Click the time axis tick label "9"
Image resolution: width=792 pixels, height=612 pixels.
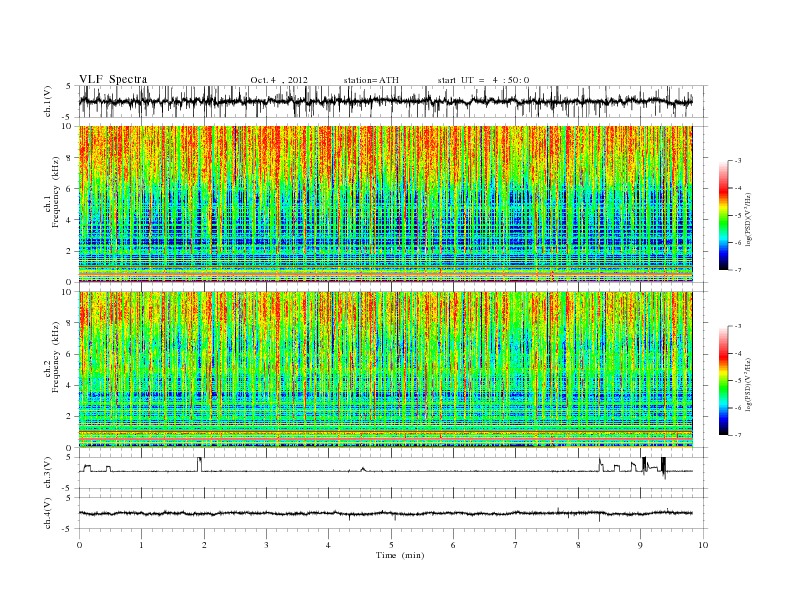[x=640, y=545]
